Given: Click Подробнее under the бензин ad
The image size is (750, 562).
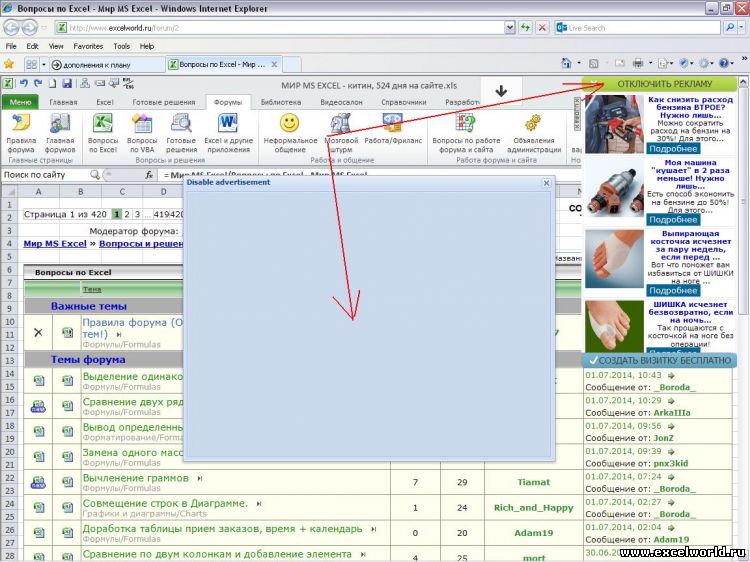Looking at the screenshot, I should 673,149.
